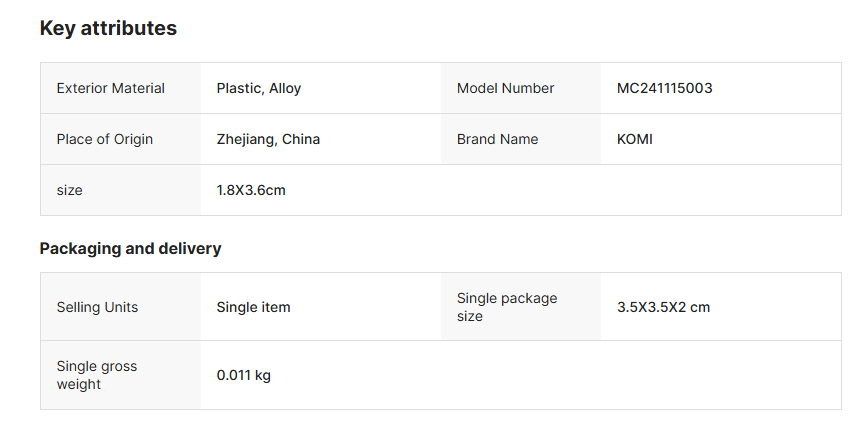The width and height of the screenshot is (852, 423).
Task: Click the Model Number label
Action: (x=505, y=88)
